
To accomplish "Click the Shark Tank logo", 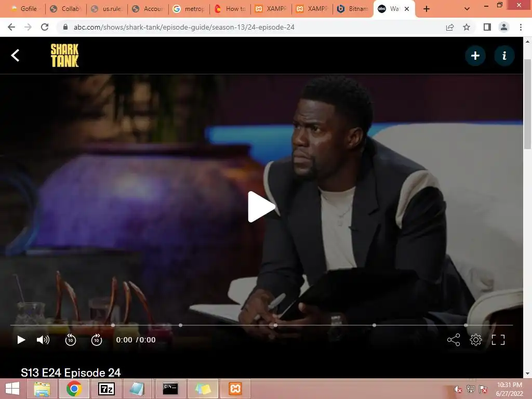I will tap(64, 55).
